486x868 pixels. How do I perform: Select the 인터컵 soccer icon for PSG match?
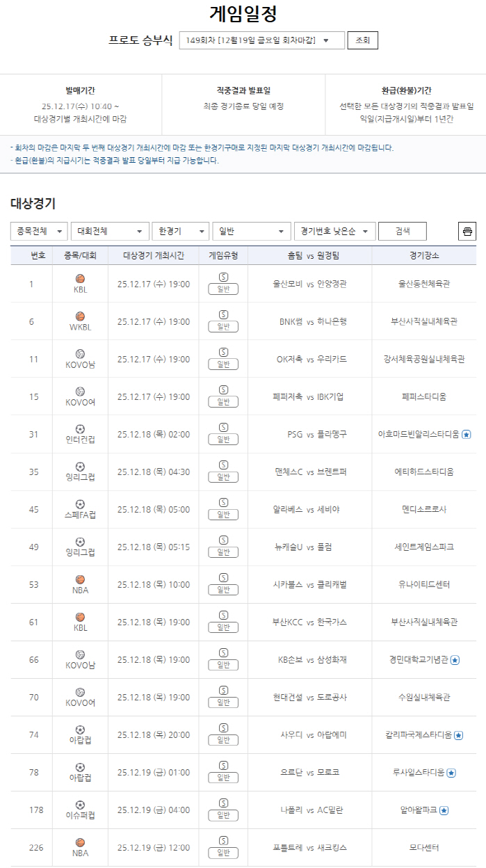coord(80,428)
